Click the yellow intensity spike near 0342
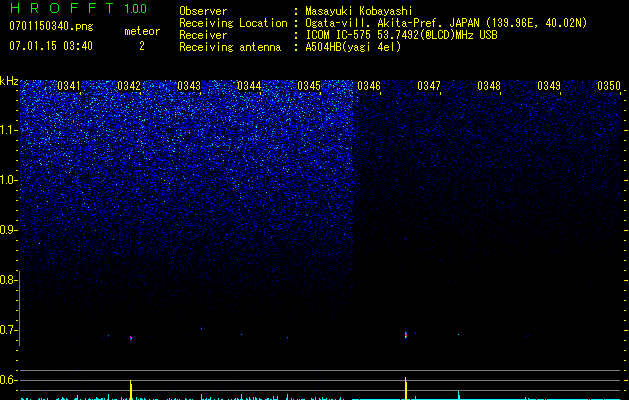This screenshot has height=400, width=629. click(131, 390)
